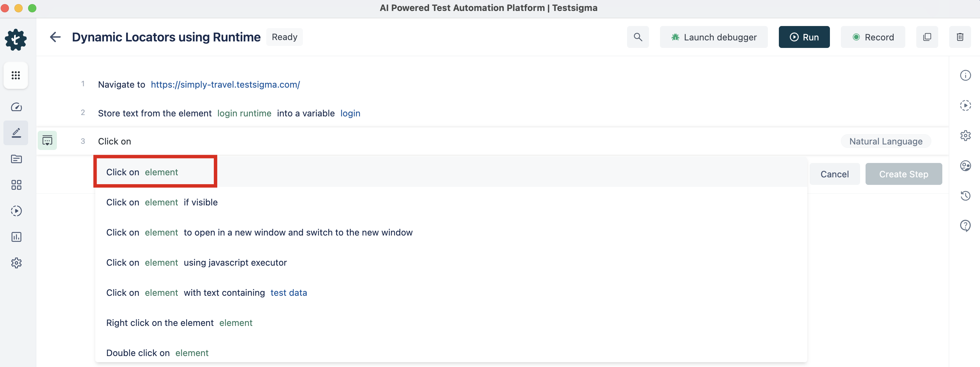
Task: Switch the Natural Language step mode
Action: pyautogui.click(x=885, y=141)
